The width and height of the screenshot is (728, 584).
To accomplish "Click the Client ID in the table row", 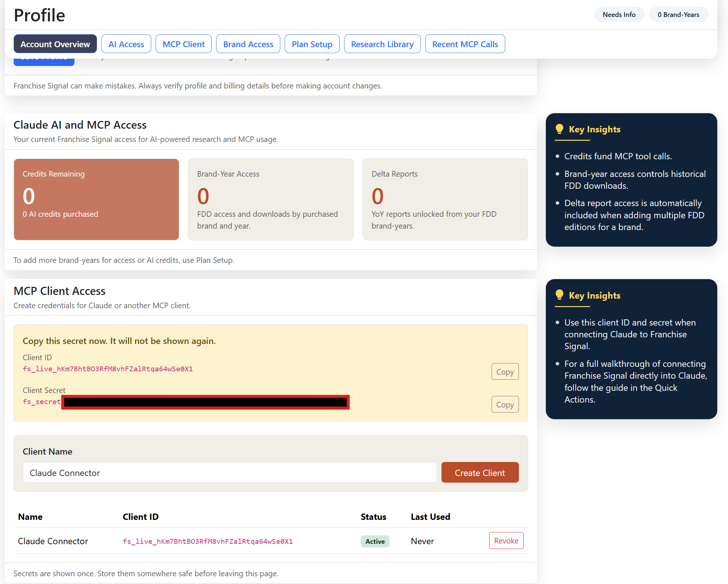I will click(x=208, y=541).
